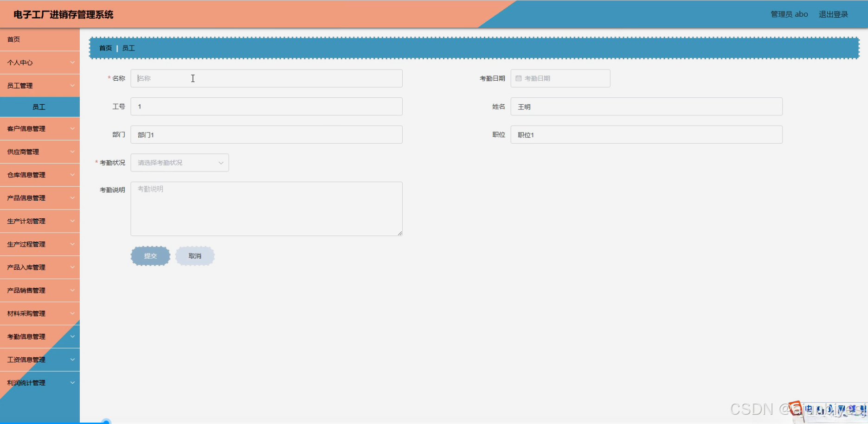
Task: Click chevron next to 仓库信息管理
Action: coord(72,175)
